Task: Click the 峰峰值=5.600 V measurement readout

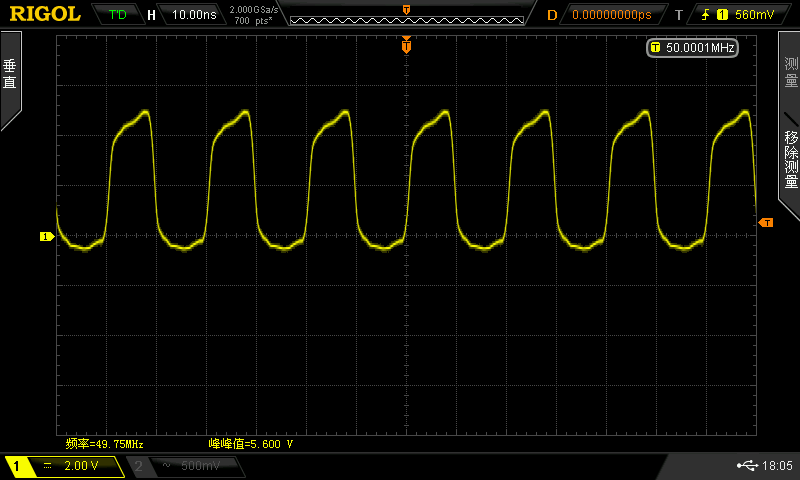Action: click(x=251, y=444)
